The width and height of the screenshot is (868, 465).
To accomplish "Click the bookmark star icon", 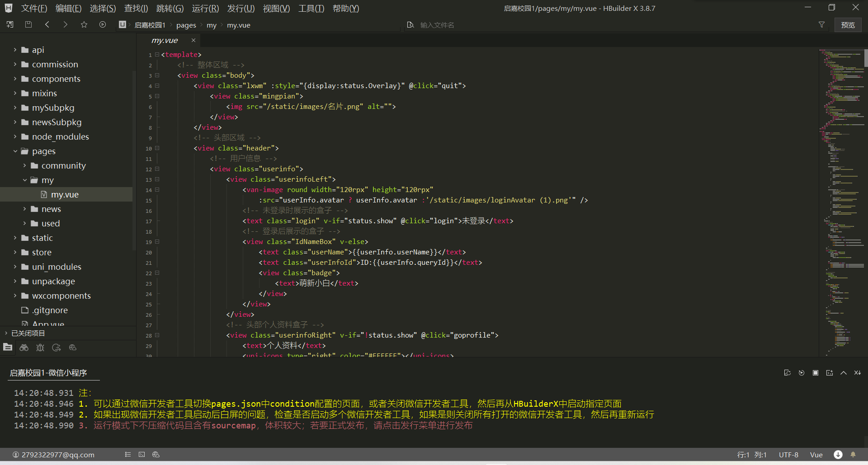I will 84,24.
